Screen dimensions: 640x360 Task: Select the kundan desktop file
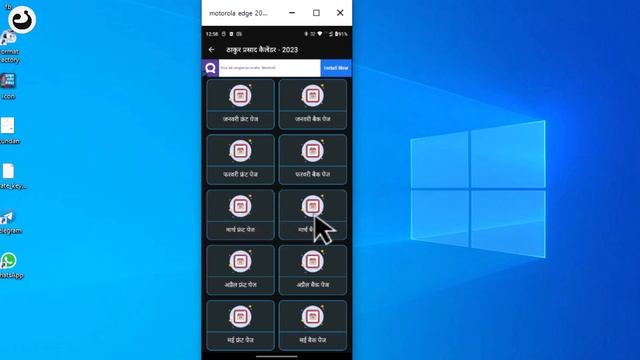[x=9, y=131]
